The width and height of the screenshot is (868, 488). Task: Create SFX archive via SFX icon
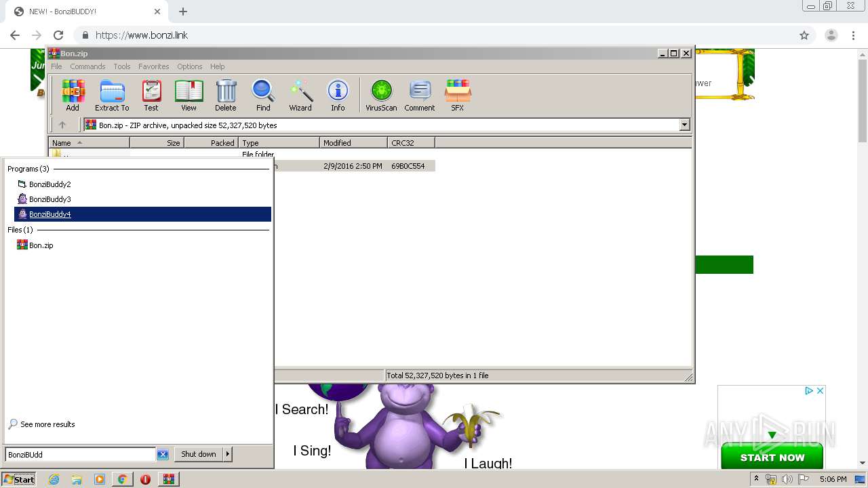click(x=458, y=95)
